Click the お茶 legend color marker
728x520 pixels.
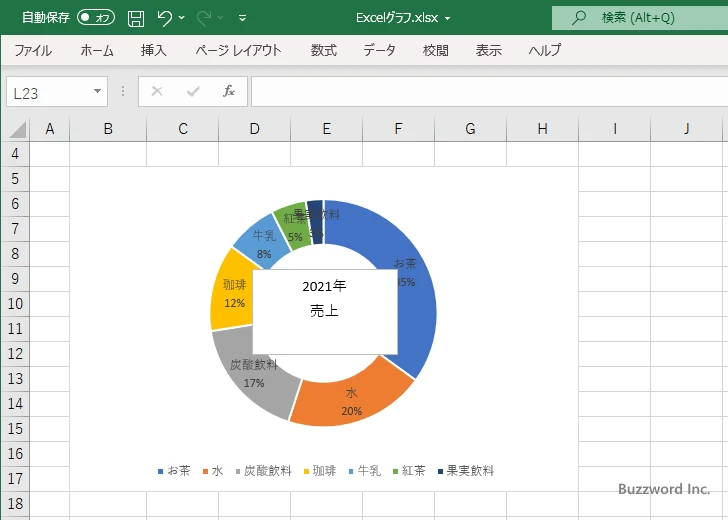click(161, 472)
